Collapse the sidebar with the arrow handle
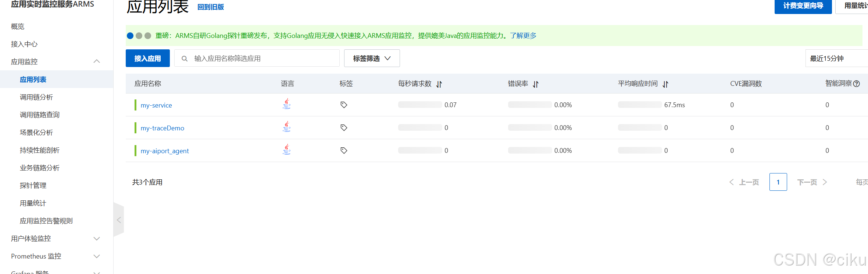868x274 pixels. point(119,220)
